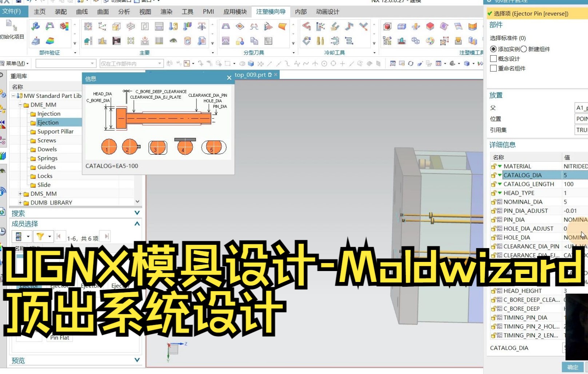Select the Workpiece tool
This screenshot has width=588, height=374.
[x=116, y=26]
